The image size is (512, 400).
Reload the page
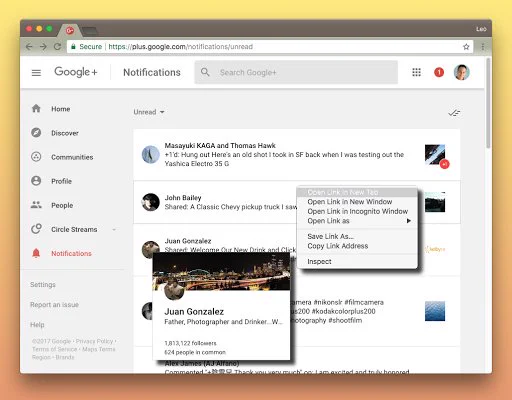tap(57, 47)
